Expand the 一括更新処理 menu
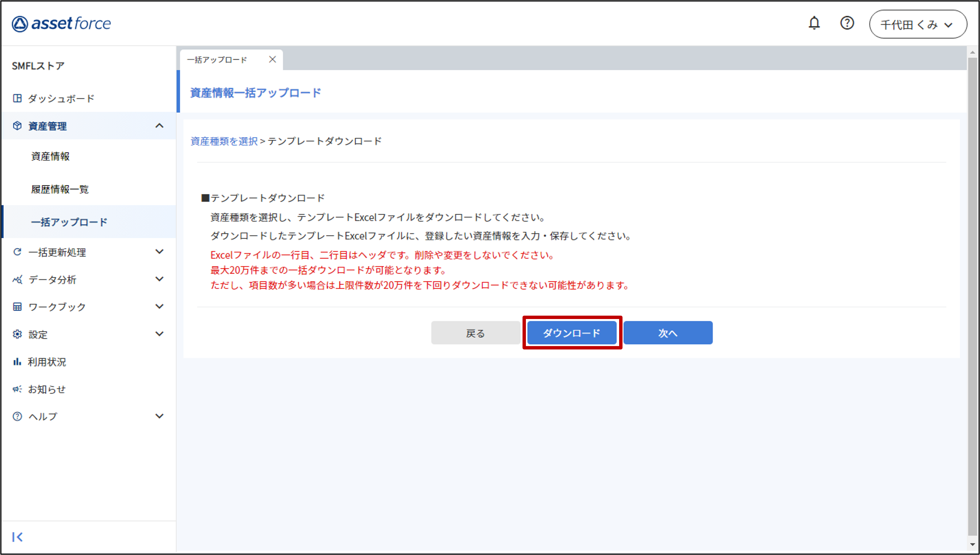 (x=159, y=252)
